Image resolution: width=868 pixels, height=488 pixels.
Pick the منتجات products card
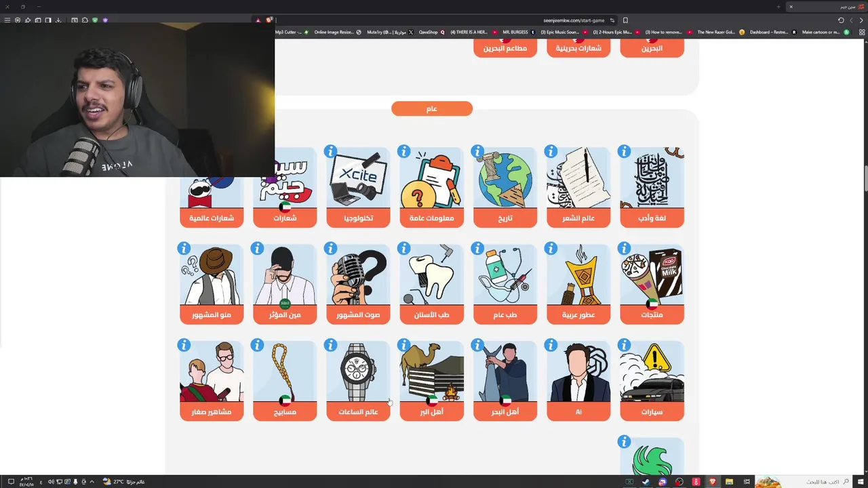(x=652, y=285)
